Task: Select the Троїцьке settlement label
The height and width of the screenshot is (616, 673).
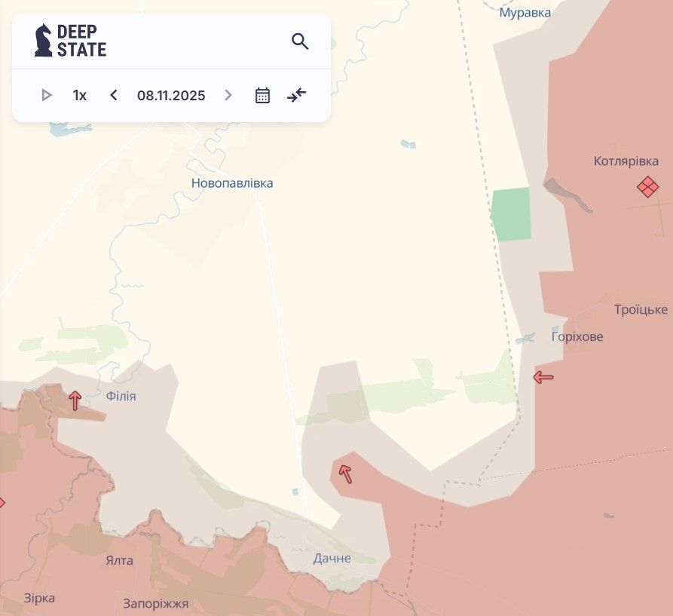Action: point(641,310)
